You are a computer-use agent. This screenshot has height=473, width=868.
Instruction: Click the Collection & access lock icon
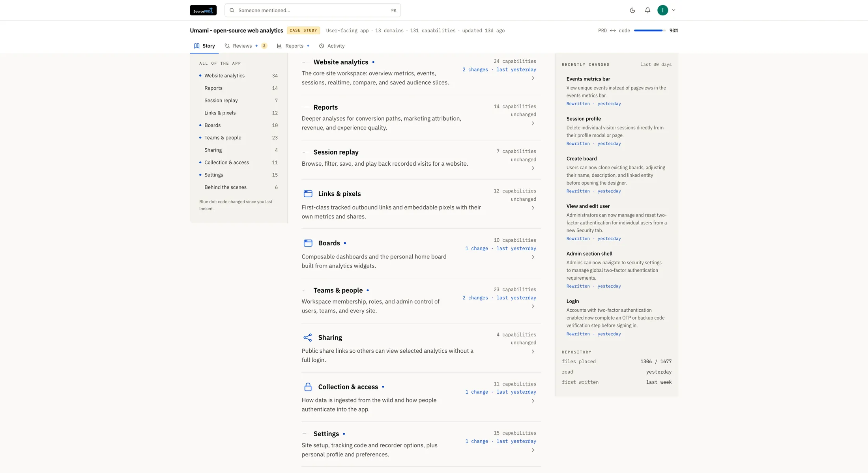pos(308,387)
